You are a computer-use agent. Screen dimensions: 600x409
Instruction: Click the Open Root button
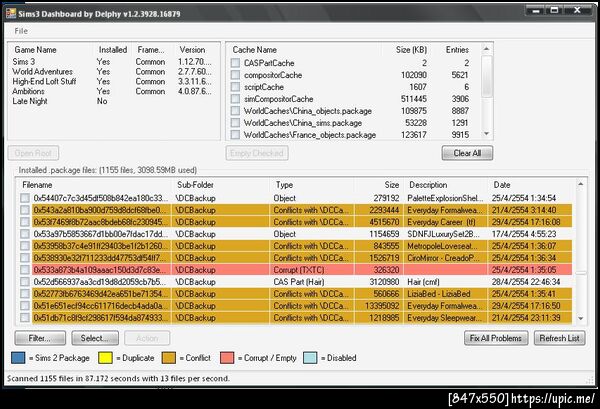tap(33, 153)
